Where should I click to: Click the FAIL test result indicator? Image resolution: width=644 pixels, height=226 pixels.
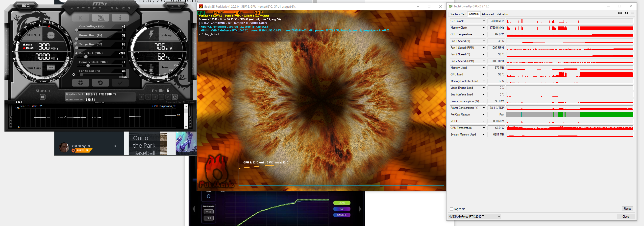pyautogui.click(x=208, y=218)
